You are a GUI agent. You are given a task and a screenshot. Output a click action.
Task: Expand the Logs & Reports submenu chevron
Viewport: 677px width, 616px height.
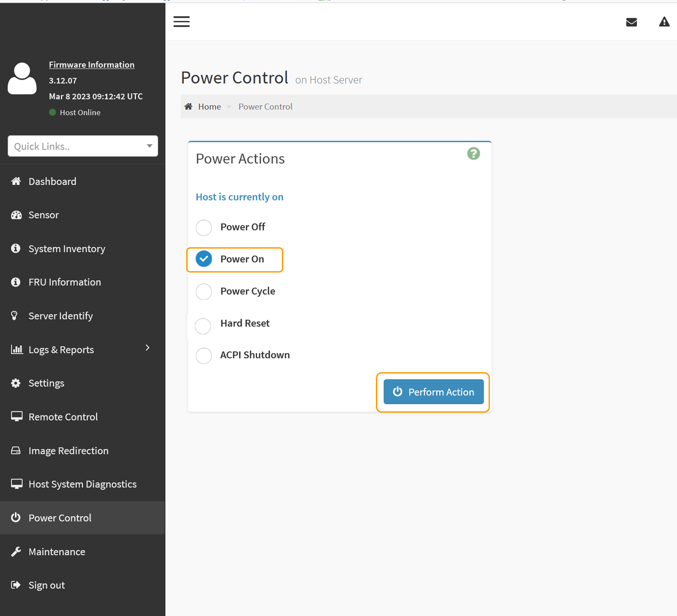[147, 348]
